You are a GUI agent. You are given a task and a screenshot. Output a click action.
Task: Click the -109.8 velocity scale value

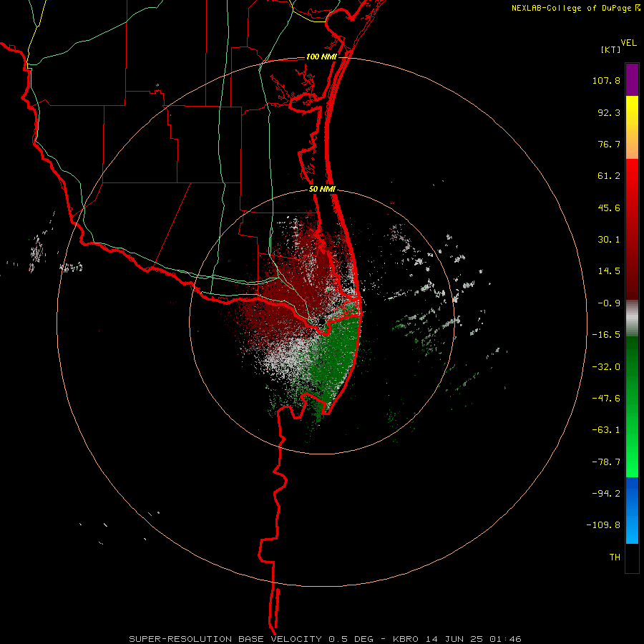click(603, 525)
